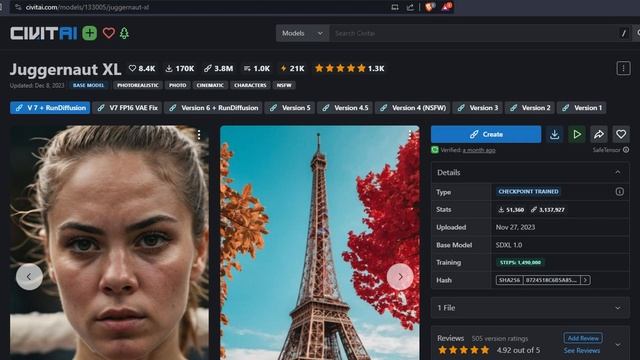
Task: Select the Version 4.5 tab
Action: pyautogui.click(x=345, y=108)
